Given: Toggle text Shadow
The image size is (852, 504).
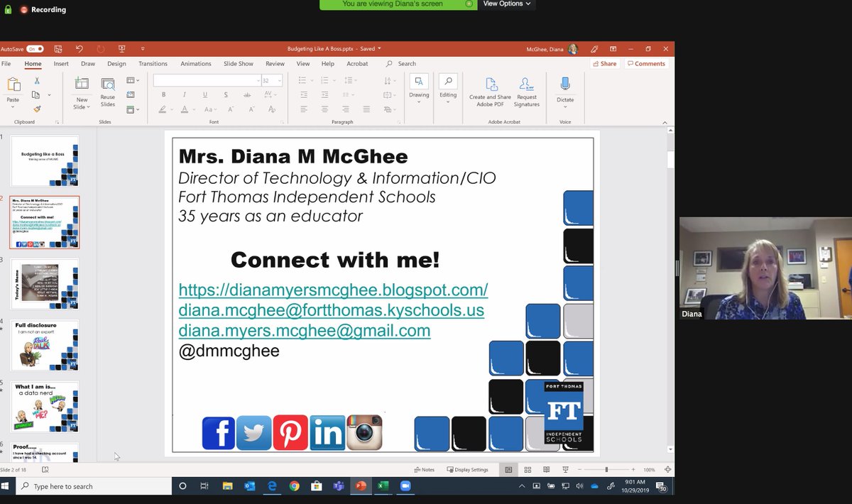Looking at the screenshot, I should [226, 94].
